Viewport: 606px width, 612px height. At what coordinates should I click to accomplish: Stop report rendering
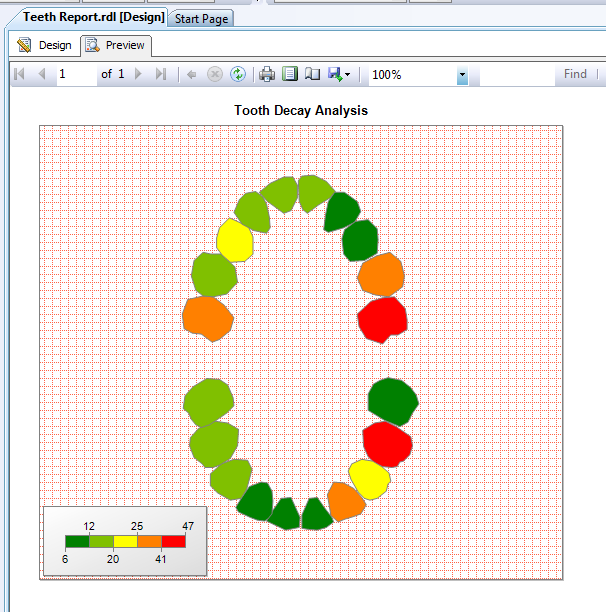215,74
